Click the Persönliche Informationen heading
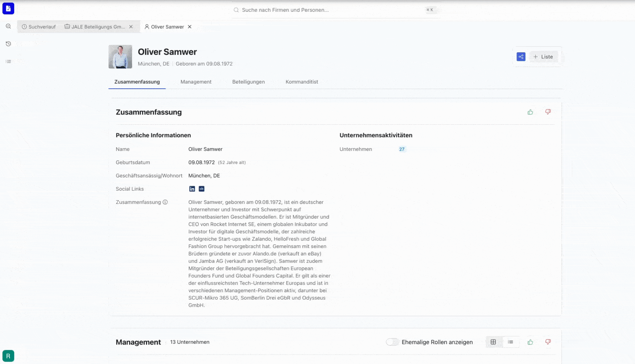Screen dimensions: 635x364 153,135
